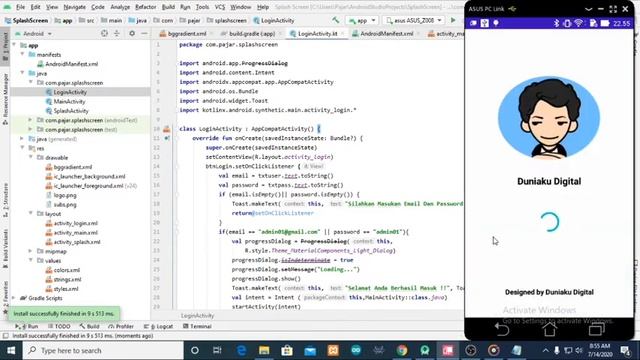Viewport: 640px width, 360px height.
Task: Tap the recent apps button on phone
Action: click(597, 329)
